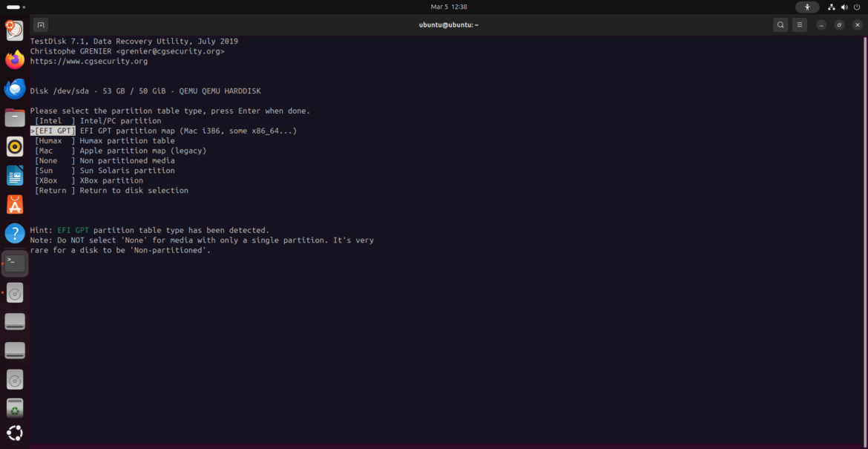The image size is (868, 449).
Task: Click the green EFI GPT hint text
Action: click(73, 230)
